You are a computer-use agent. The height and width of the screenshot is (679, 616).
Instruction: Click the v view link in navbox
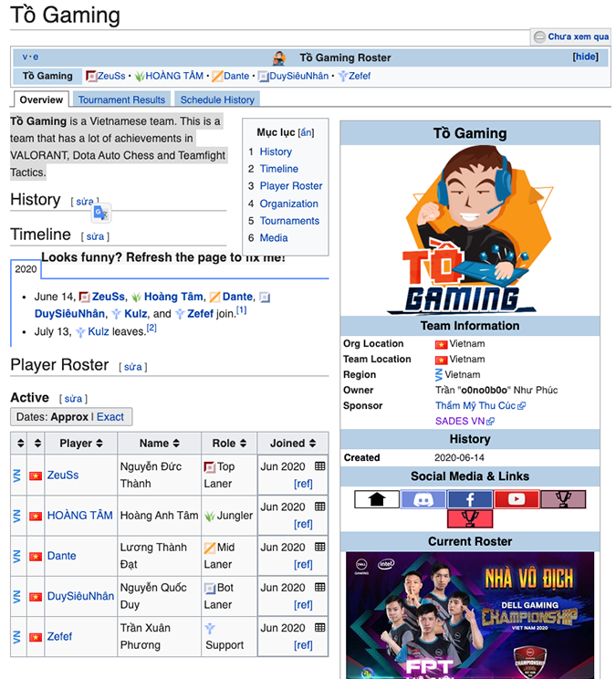point(26,57)
